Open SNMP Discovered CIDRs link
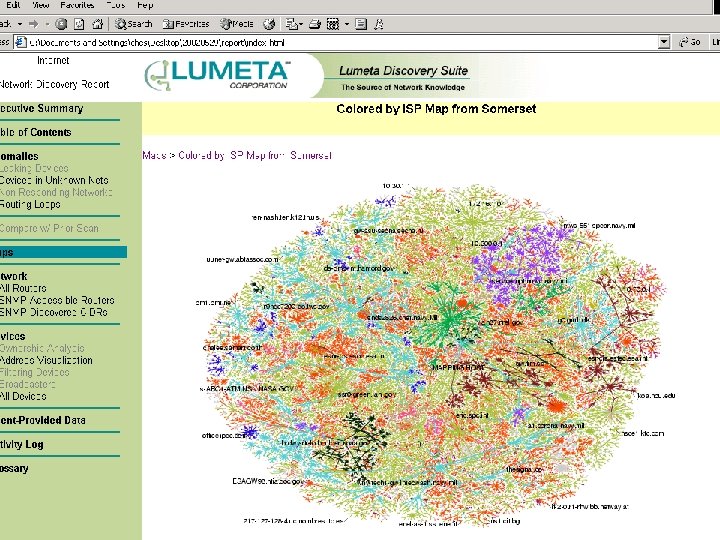The image size is (720, 540). tap(54, 312)
